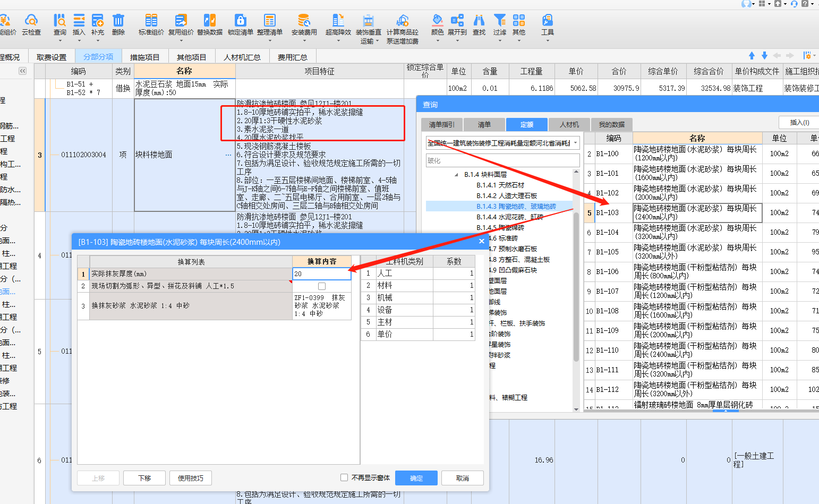Select tree item B.1.4.1 天然石材
This screenshot has width=819, height=504.
point(500,185)
